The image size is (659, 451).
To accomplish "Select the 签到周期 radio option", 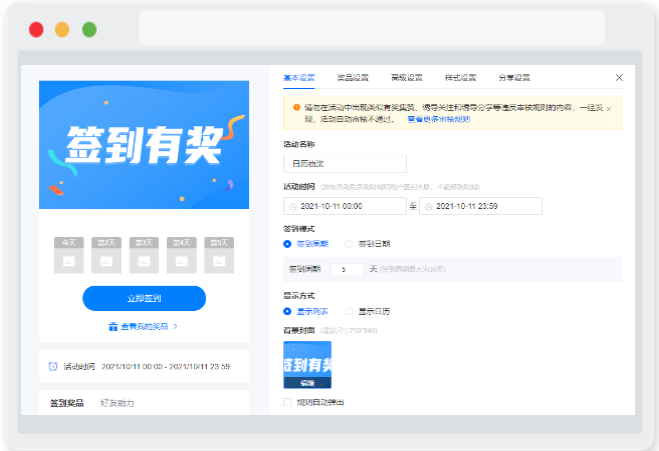I will (x=287, y=244).
